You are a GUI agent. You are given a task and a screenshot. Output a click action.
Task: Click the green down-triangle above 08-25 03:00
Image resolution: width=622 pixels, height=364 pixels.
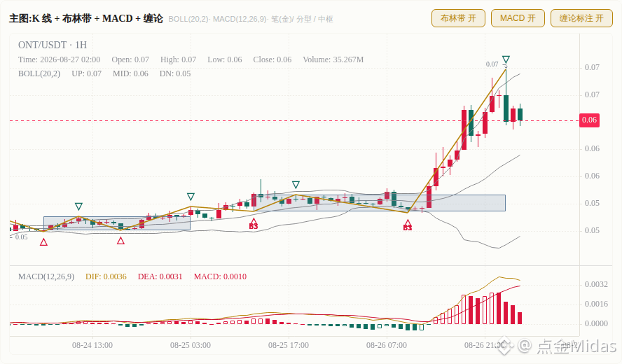191,197
